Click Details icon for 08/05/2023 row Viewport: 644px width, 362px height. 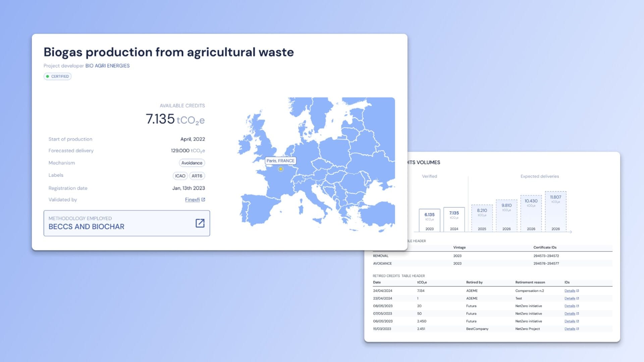coord(577,306)
